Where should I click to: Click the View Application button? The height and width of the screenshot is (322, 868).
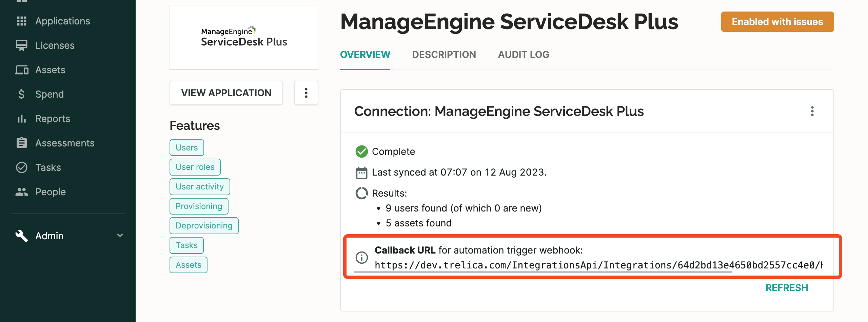point(226,93)
